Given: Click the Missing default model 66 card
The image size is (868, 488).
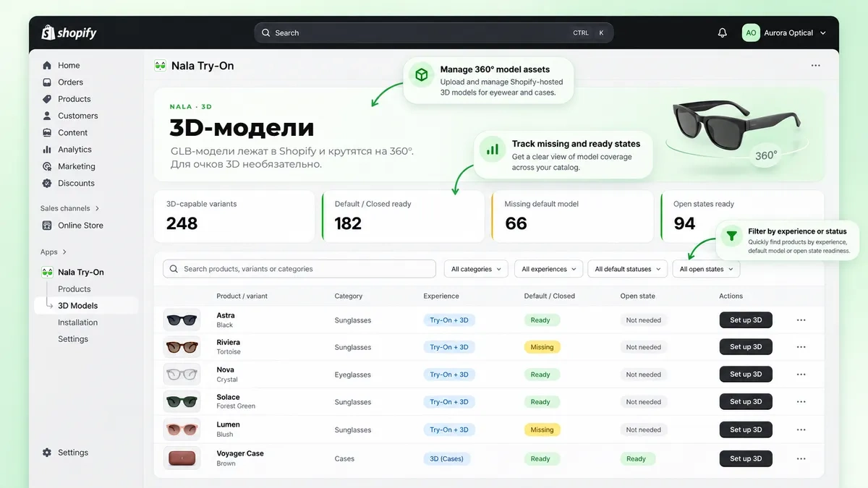Looking at the screenshot, I should click(572, 216).
